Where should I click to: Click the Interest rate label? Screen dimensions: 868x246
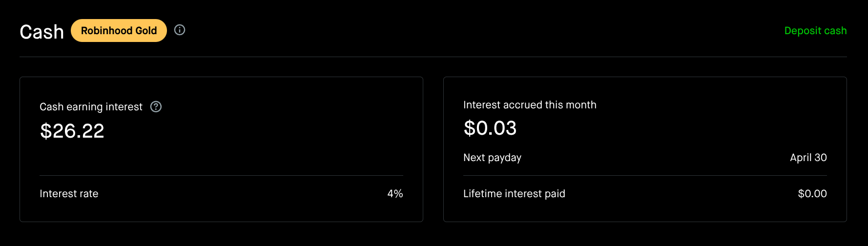[x=69, y=194]
